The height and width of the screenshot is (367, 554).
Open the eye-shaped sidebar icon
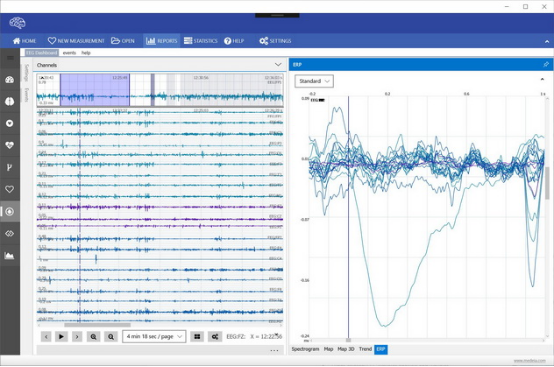tap(10, 233)
